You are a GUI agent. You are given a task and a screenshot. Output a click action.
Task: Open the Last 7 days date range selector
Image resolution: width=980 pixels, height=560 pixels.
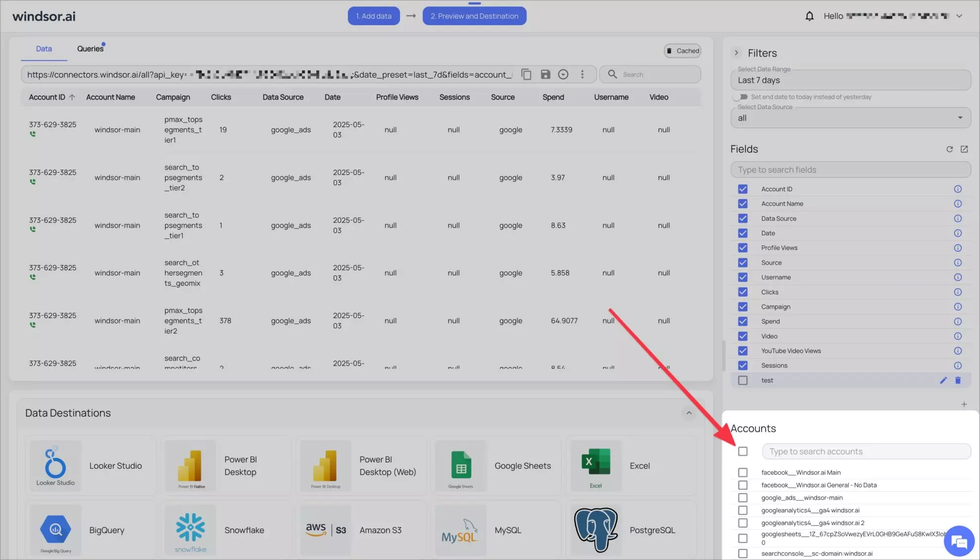pyautogui.click(x=850, y=80)
